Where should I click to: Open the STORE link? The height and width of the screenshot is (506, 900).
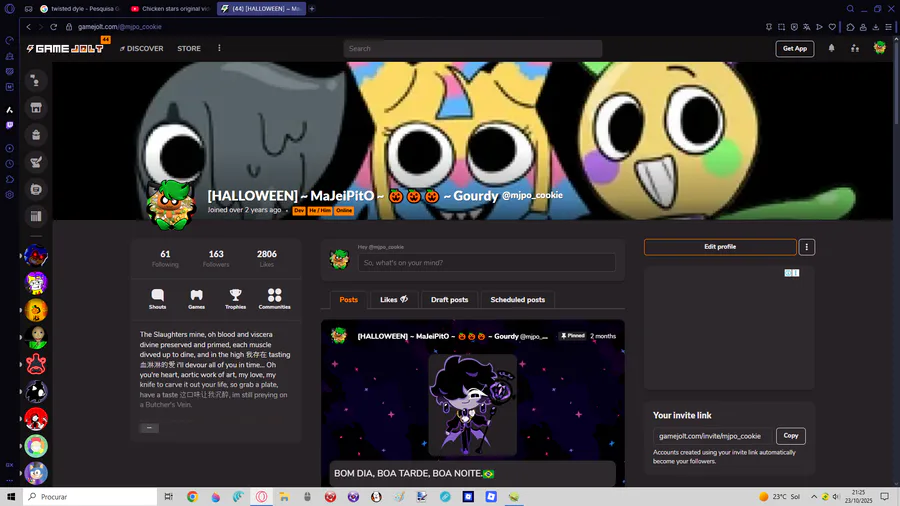pyautogui.click(x=189, y=49)
